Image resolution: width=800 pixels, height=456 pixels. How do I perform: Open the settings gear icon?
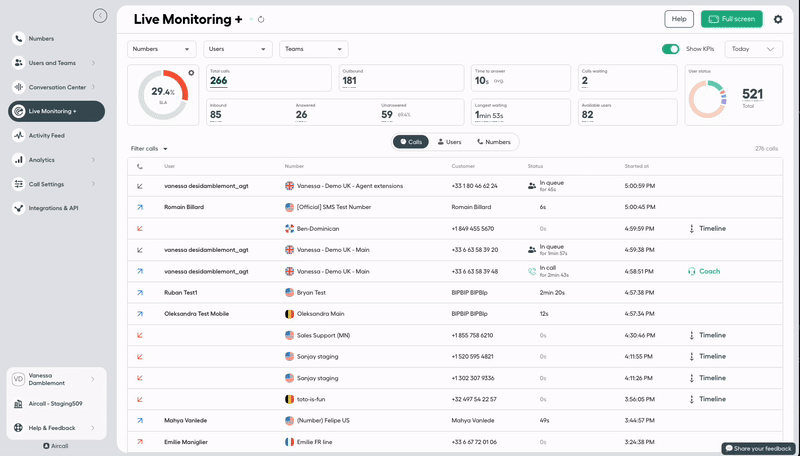[x=778, y=19]
